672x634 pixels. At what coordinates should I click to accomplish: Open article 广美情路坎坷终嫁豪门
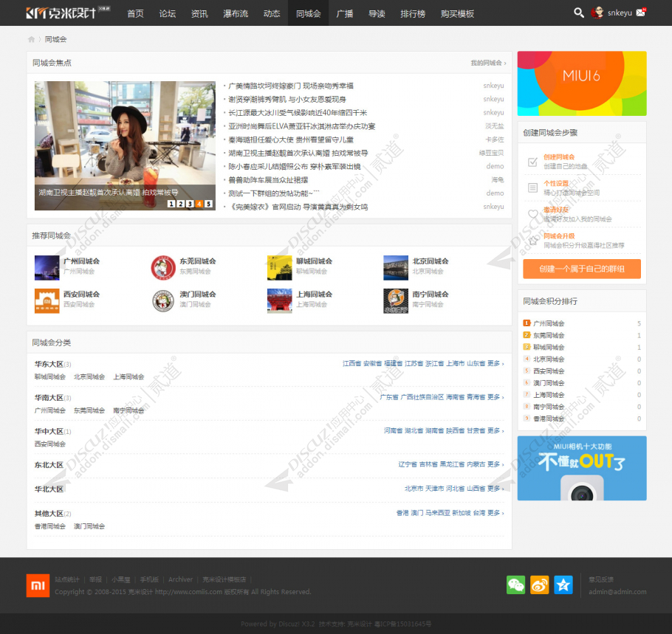pyautogui.click(x=291, y=86)
